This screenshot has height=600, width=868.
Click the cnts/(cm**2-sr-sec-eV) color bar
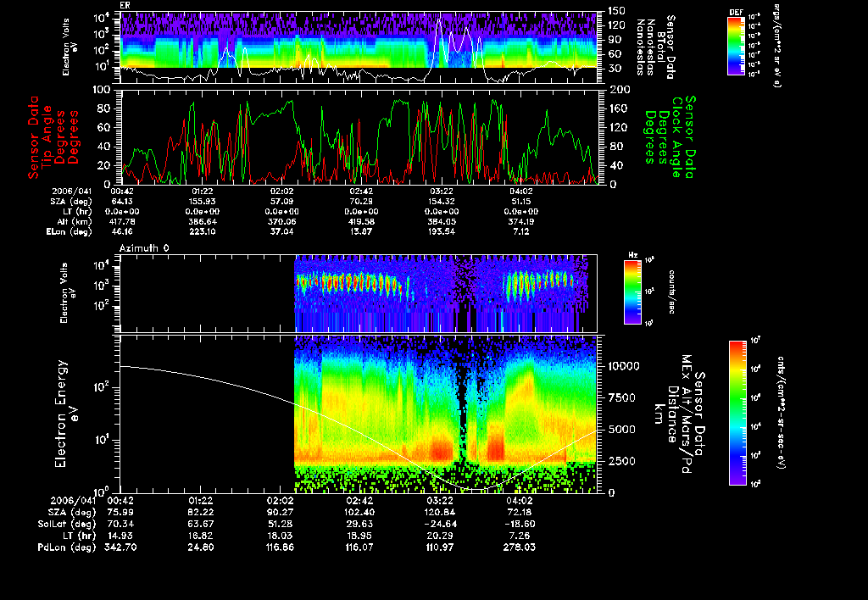tap(737, 413)
